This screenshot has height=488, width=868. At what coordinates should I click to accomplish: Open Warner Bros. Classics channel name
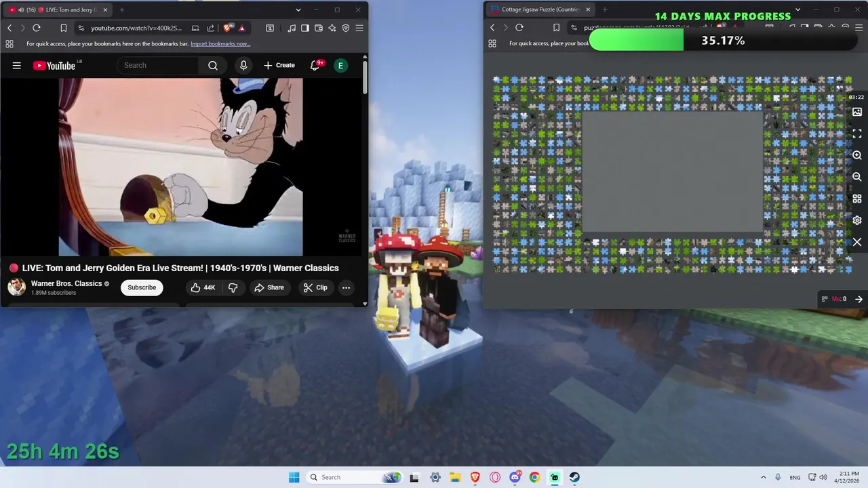coord(66,283)
